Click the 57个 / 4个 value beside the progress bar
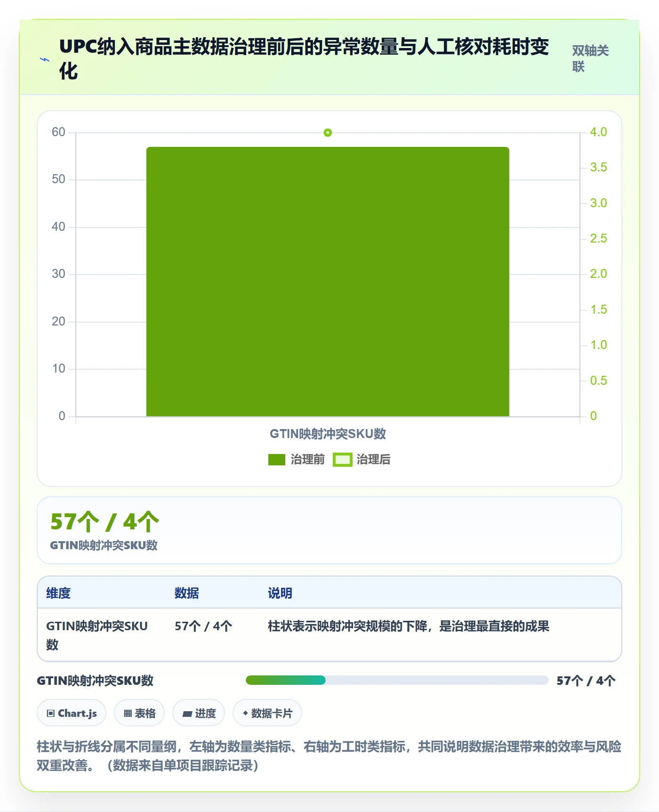The image size is (659, 812). click(x=586, y=681)
